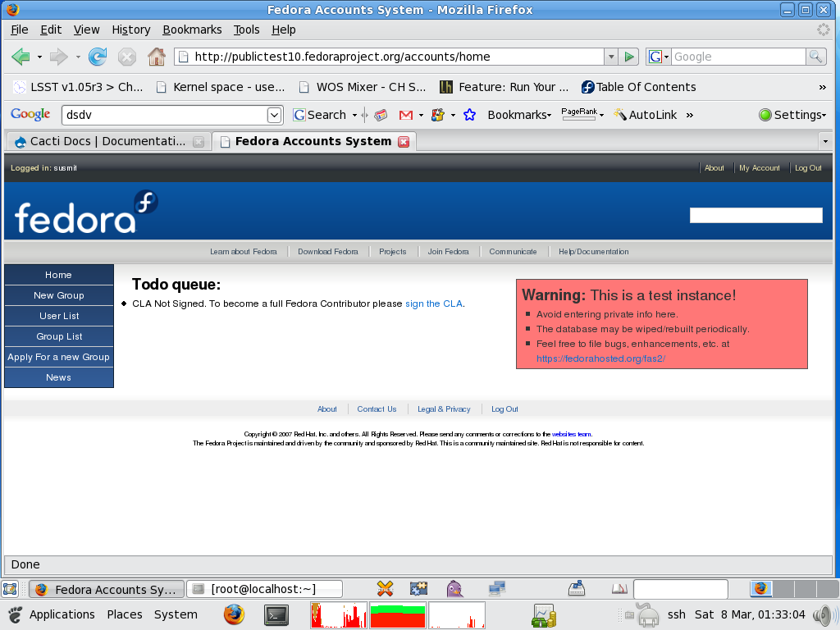The height and width of the screenshot is (630, 840).
Task: Choose a search engine from the G dropdown
Action: tap(659, 57)
